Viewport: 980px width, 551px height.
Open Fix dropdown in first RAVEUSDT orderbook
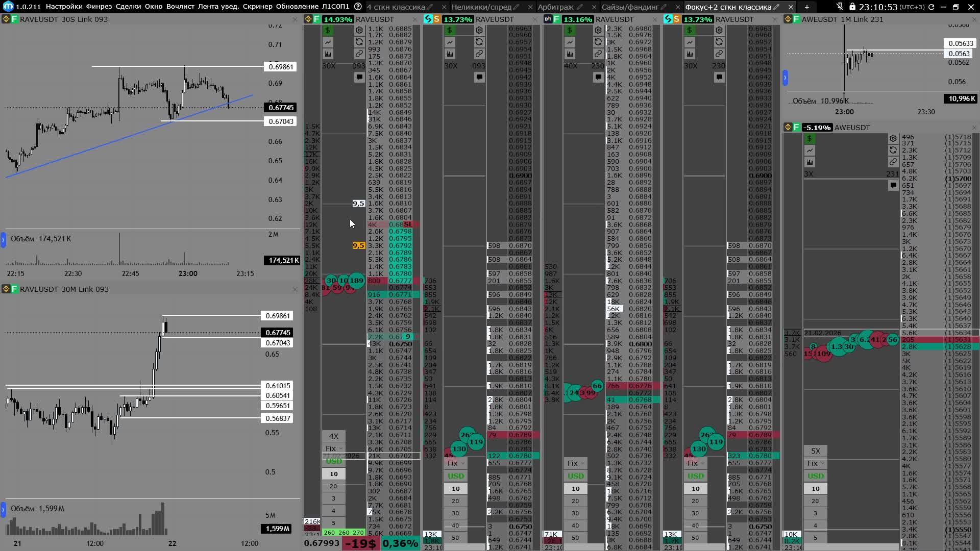tap(333, 448)
